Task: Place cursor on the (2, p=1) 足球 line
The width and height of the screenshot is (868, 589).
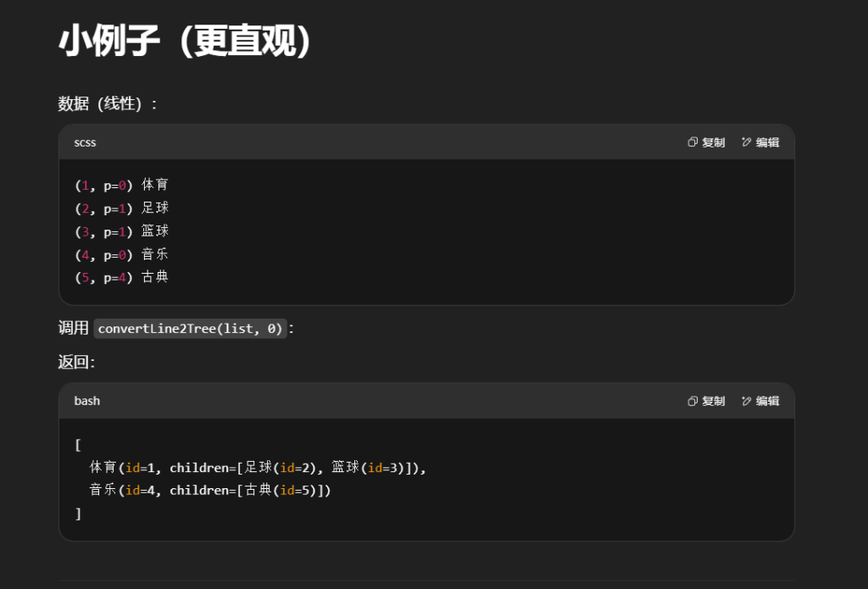Action: point(122,208)
